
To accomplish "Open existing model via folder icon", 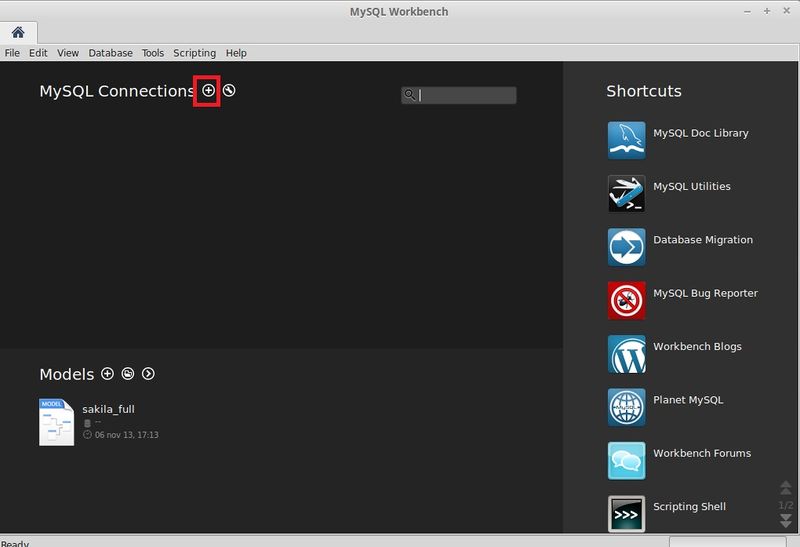I will tap(128, 374).
